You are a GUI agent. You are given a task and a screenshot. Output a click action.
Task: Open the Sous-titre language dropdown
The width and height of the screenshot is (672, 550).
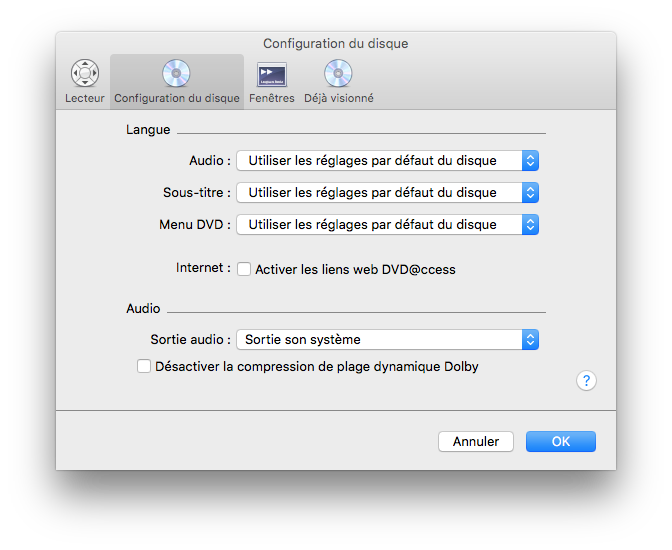(x=387, y=193)
